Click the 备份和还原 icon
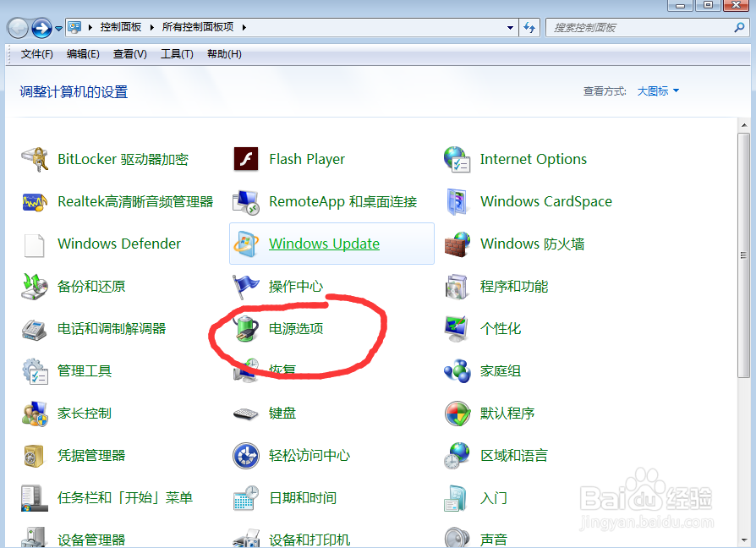756x548 pixels. click(x=35, y=287)
